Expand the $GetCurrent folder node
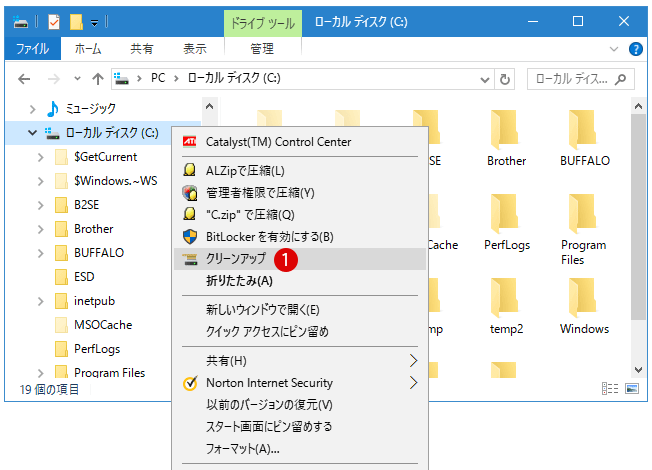Image resolution: width=652 pixels, height=470 pixels. (x=40, y=157)
